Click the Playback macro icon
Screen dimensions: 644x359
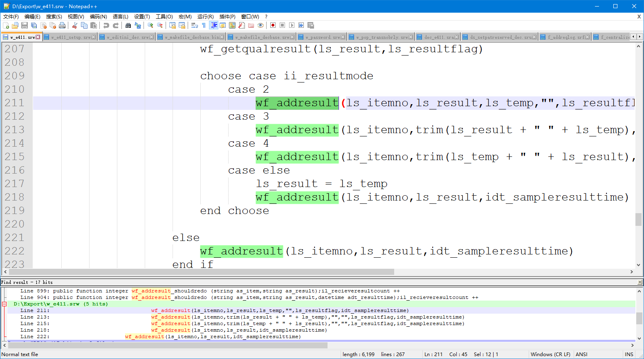click(x=292, y=25)
